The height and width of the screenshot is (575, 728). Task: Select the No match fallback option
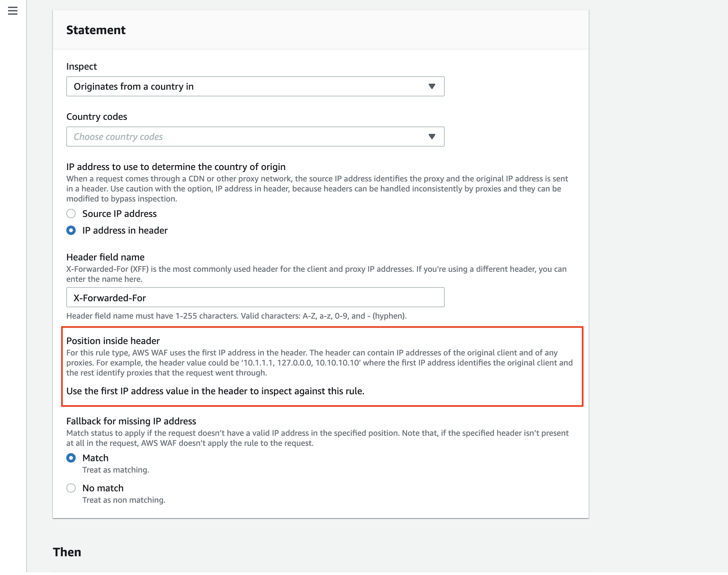pos(71,488)
